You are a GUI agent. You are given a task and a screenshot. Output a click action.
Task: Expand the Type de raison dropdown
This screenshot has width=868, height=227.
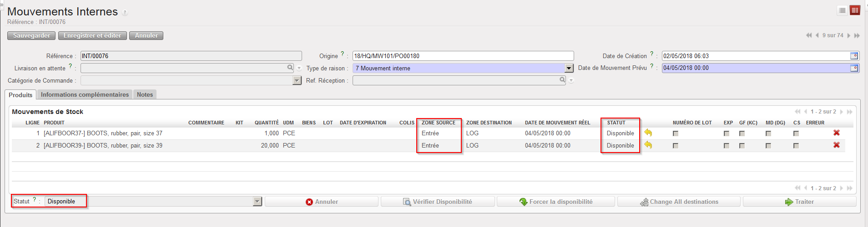(569, 68)
